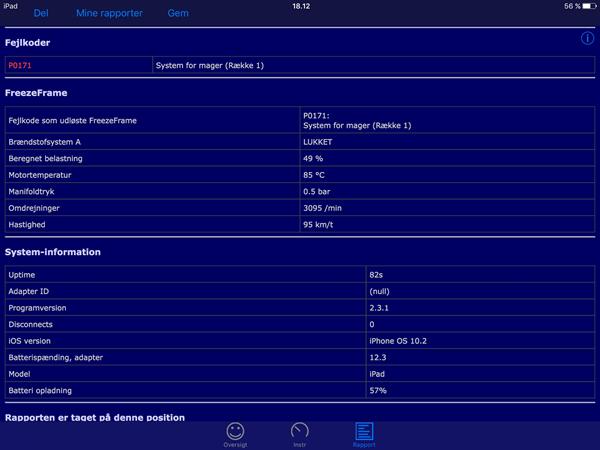
Task: Click 'Batterispænding, adapter' label
Action: tap(55, 357)
